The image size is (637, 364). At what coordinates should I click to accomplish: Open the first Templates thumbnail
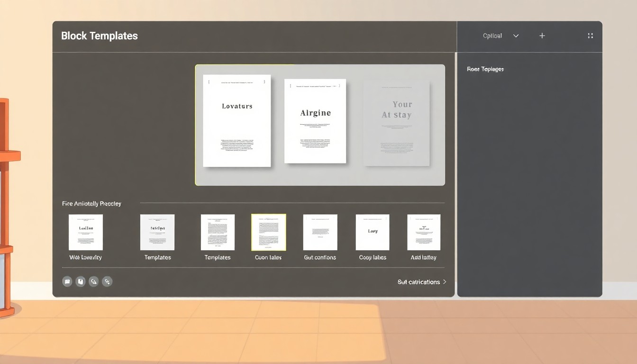point(157,232)
